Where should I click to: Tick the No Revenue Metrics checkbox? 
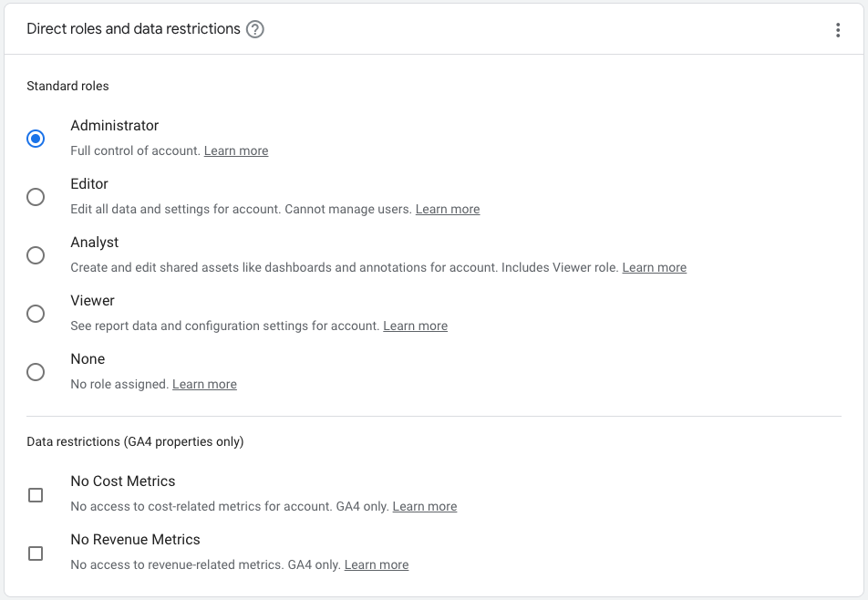tap(36, 553)
